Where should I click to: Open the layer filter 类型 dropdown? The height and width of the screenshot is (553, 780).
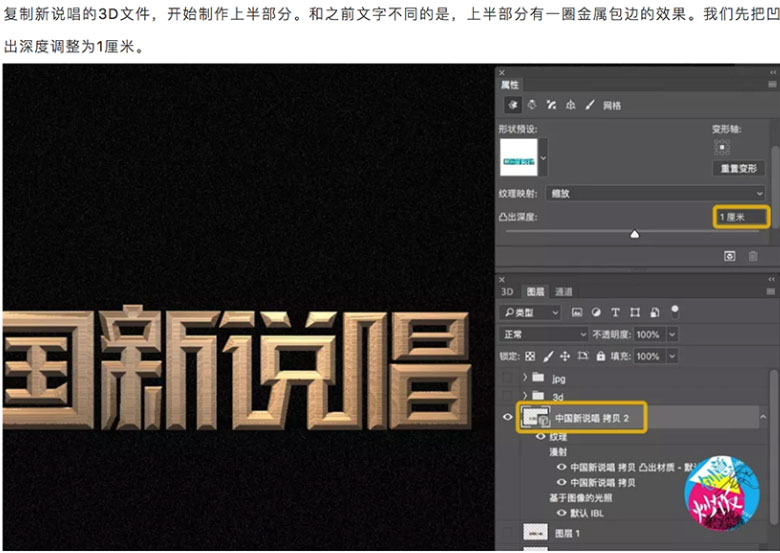(x=530, y=312)
